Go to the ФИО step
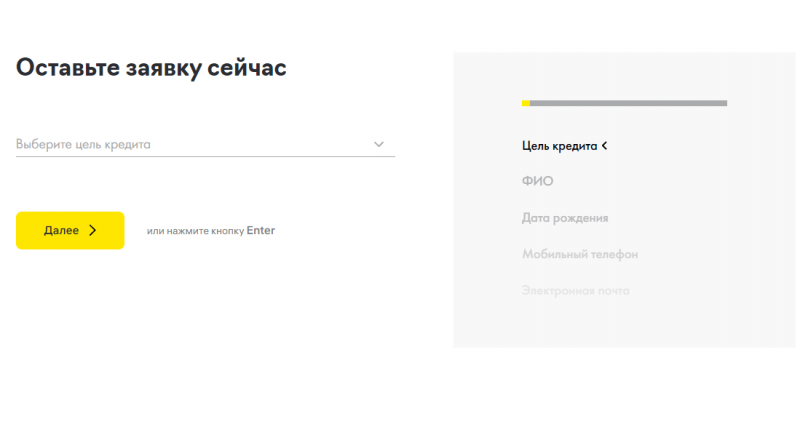 (x=537, y=181)
